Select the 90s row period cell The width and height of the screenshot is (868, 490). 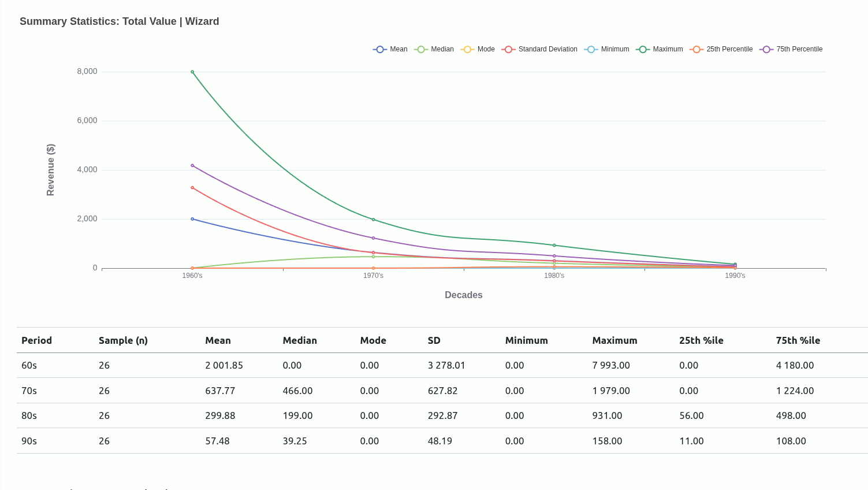coord(29,441)
